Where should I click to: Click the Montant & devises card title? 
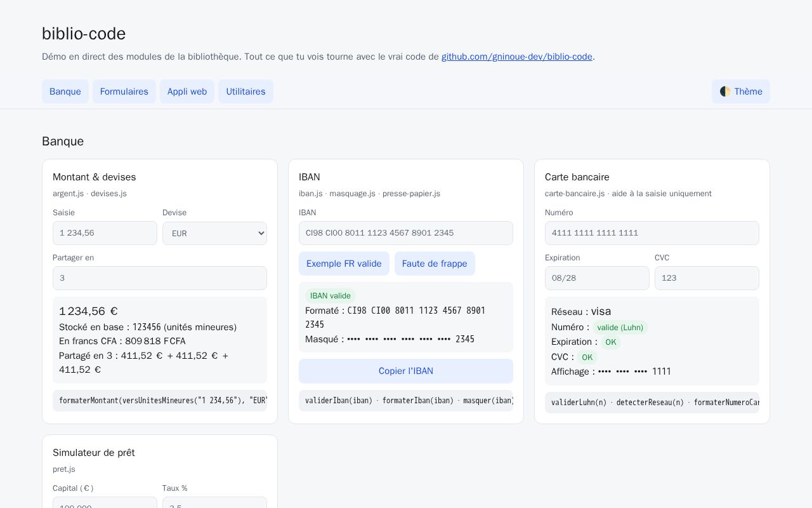click(x=95, y=177)
